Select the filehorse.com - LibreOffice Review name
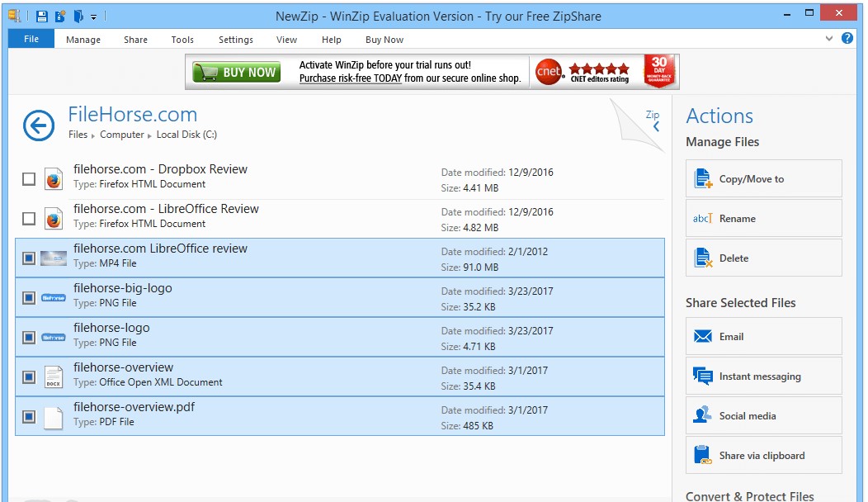The image size is (868, 502). (x=166, y=209)
